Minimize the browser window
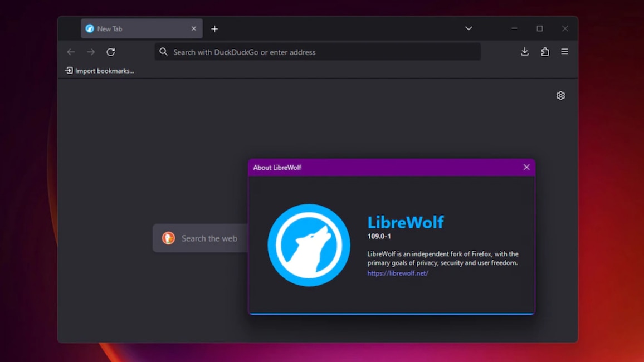Viewport: 644px width, 362px height. point(514,28)
